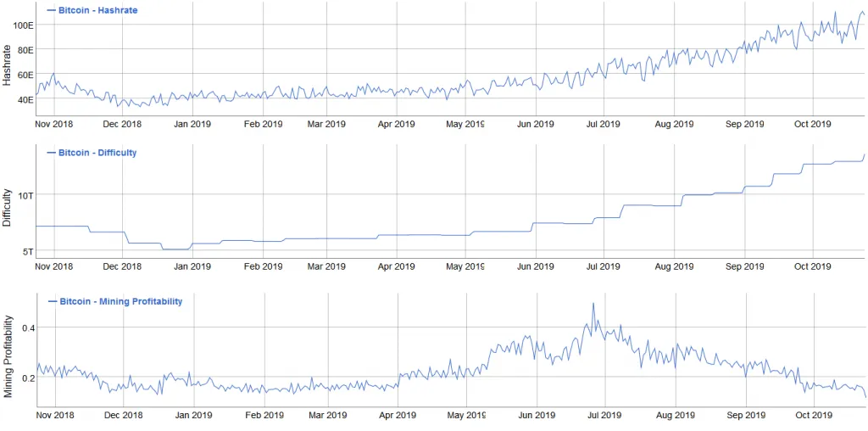Click 'Oct 2019' under the Mining Profitability chart
The height and width of the screenshot is (431, 868).
click(813, 415)
